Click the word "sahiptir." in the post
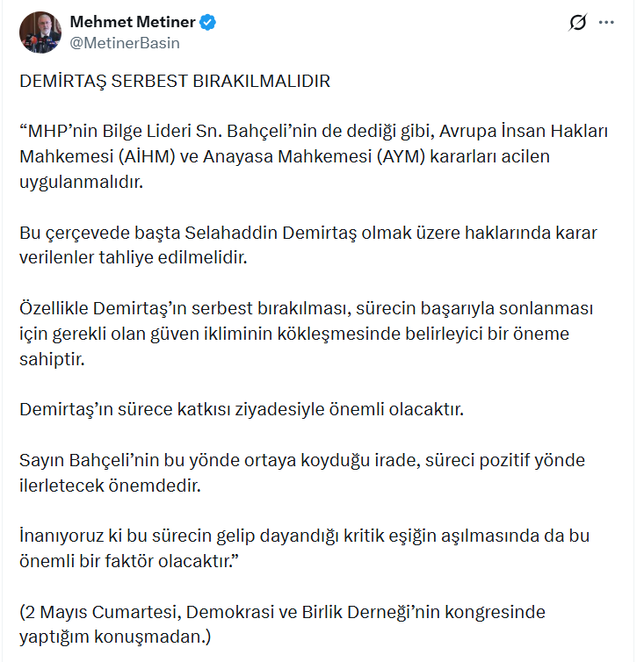Viewport: 644px width, 662px height. 52,359
